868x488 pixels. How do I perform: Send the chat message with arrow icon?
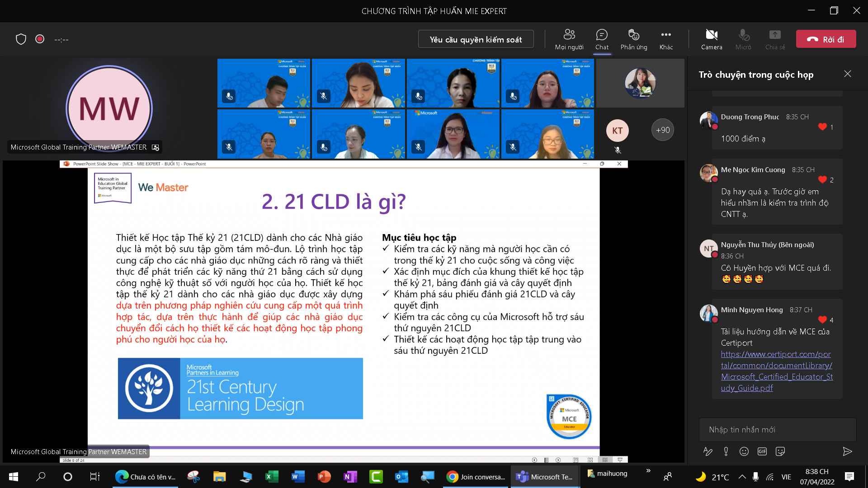click(x=847, y=451)
